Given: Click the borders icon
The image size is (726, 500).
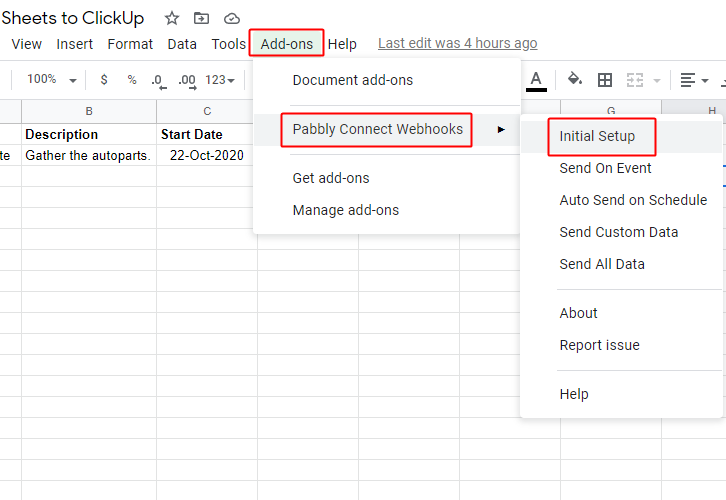Looking at the screenshot, I should 605,80.
